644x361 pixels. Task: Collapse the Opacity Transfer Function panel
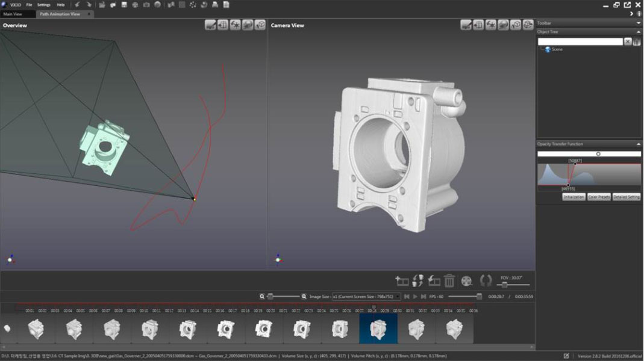pyautogui.click(x=638, y=144)
